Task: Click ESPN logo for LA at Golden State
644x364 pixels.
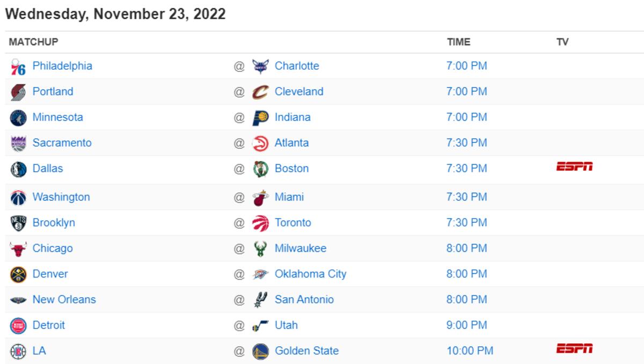Action: [574, 349]
